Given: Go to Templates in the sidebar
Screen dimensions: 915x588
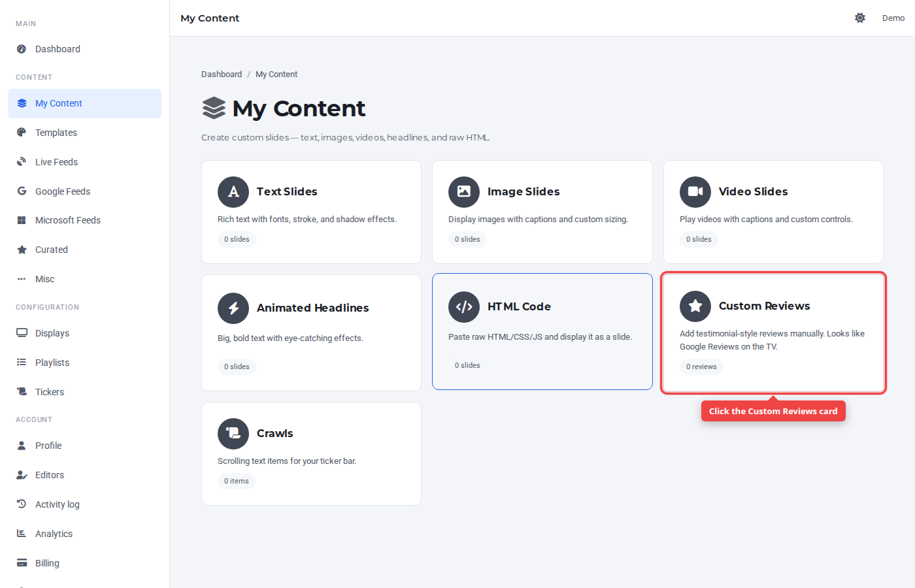Looking at the screenshot, I should tap(85, 133).
